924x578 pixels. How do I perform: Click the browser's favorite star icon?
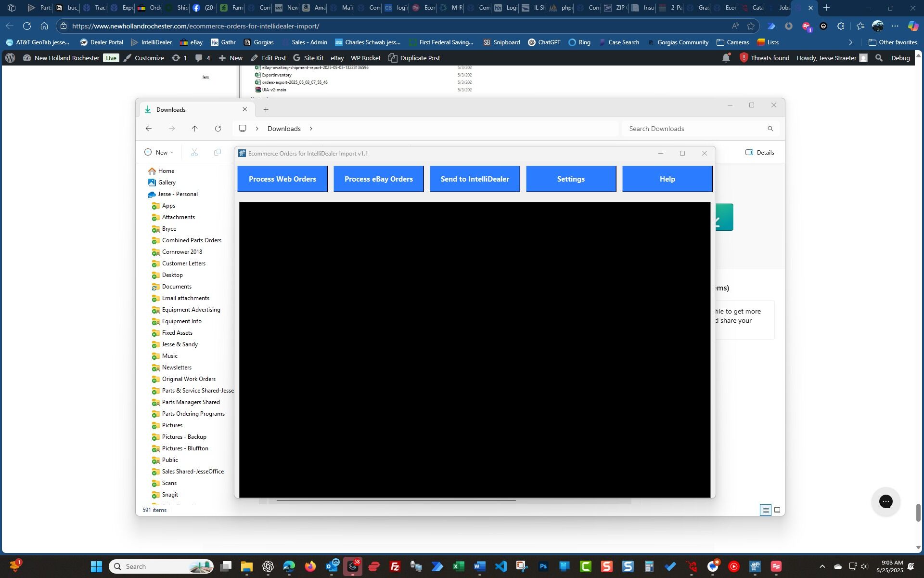pyautogui.click(x=751, y=26)
